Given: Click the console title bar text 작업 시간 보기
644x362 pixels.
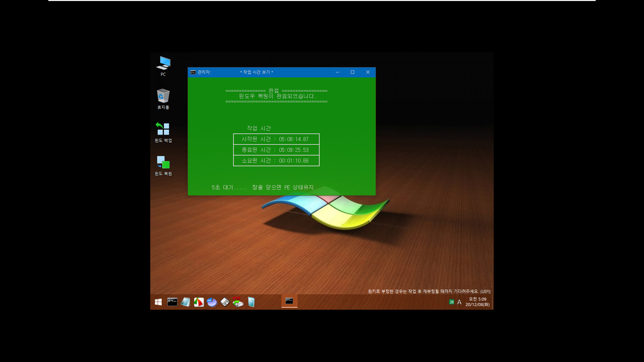Looking at the screenshot, I should pos(257,72).
